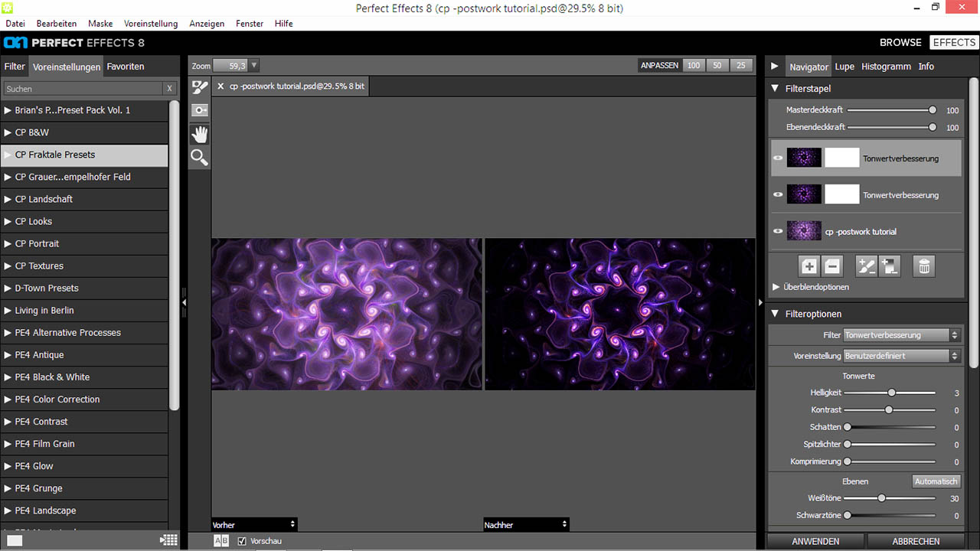
Task: Click the ABBRECHEN cancel button
Action: pos(916,541)
